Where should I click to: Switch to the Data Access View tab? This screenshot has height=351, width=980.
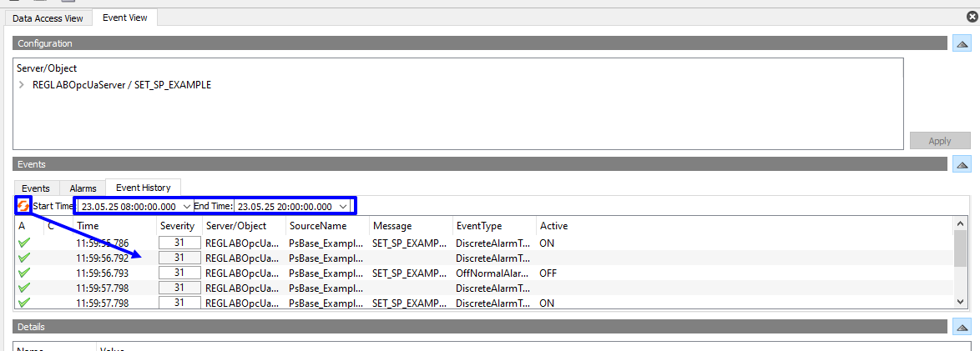tap(48, 18)
